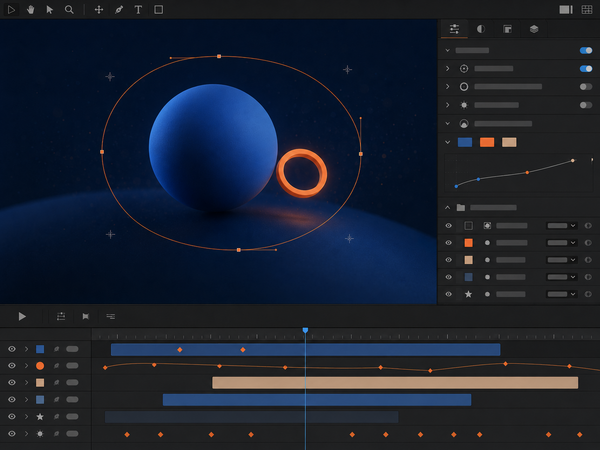
Task: Click the orange circle track color icon
Action: click(40, 365)
